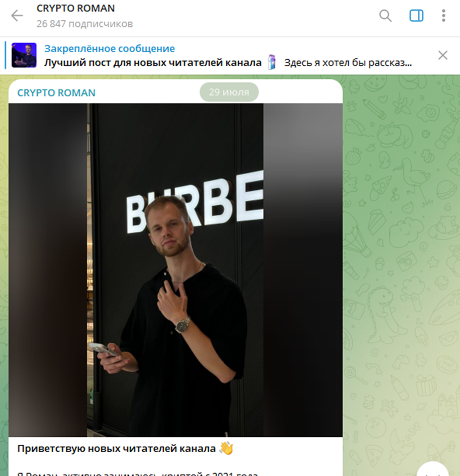Go back using the left arrow
This screenshot has width=460, height=476.
pos(17,15)
